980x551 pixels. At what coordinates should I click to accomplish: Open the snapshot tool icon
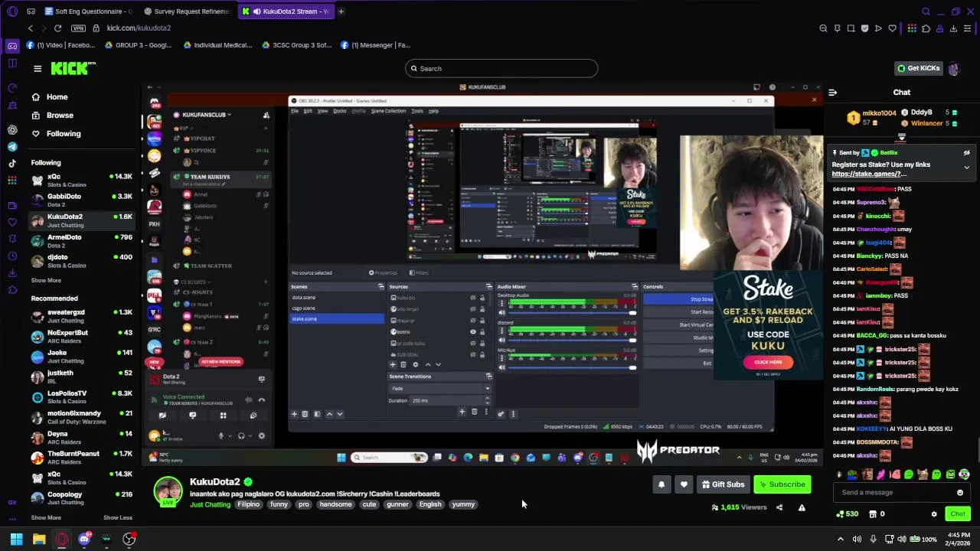pos(851,28)
